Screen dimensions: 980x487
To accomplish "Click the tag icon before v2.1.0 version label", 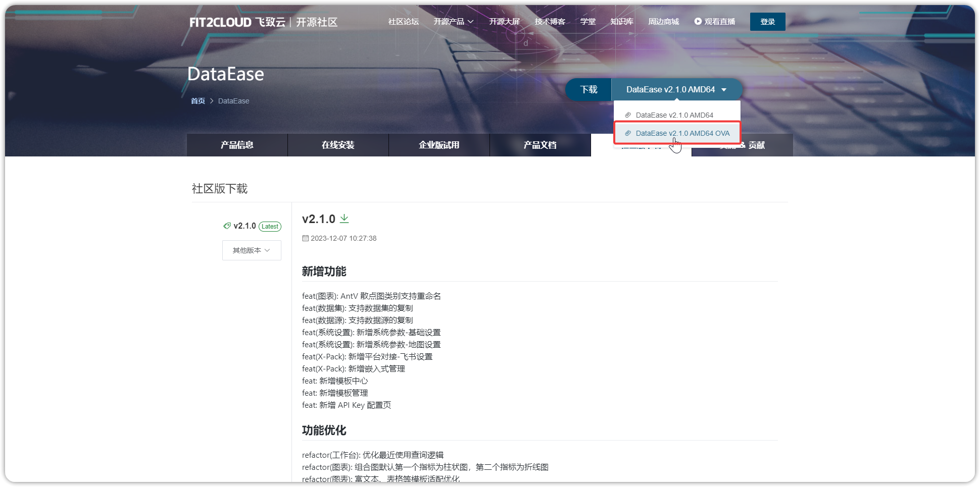I will click(x=227, y=226).
